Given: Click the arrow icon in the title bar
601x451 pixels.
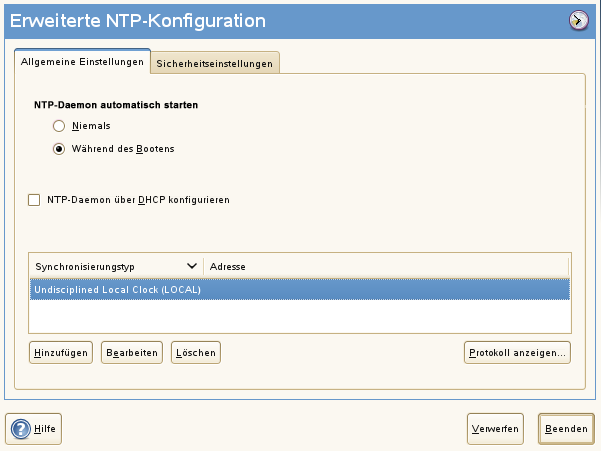Looking at the screenshot, I should coord(578,20).
